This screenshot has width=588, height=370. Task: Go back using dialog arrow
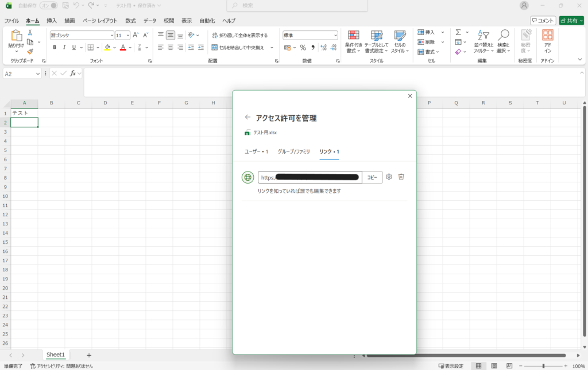coord(247,117)
